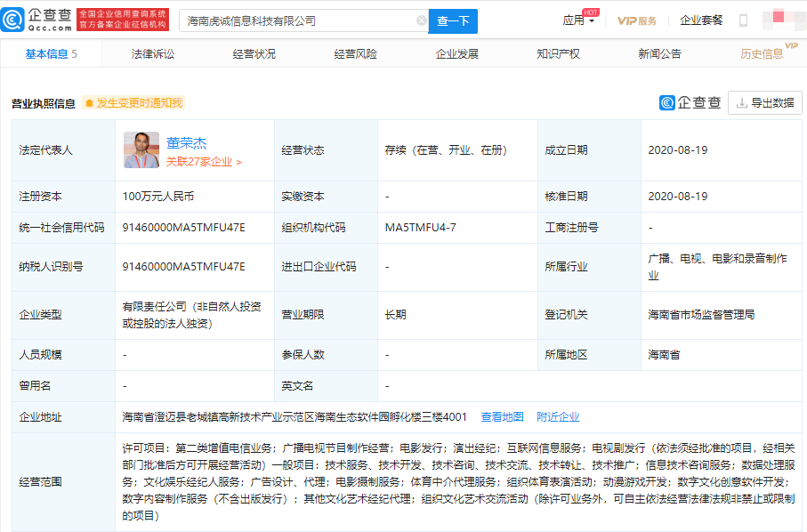Click the unified credit code 91460000MA5TMFU47E in 统一社会信用代码 row

(x=184, y=228)
